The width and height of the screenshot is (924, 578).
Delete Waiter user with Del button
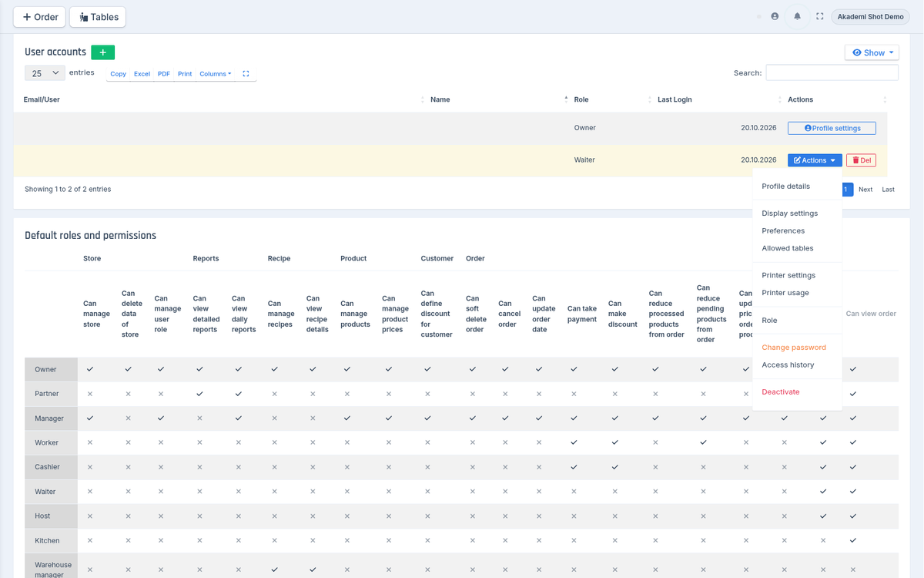coord(861,160)
